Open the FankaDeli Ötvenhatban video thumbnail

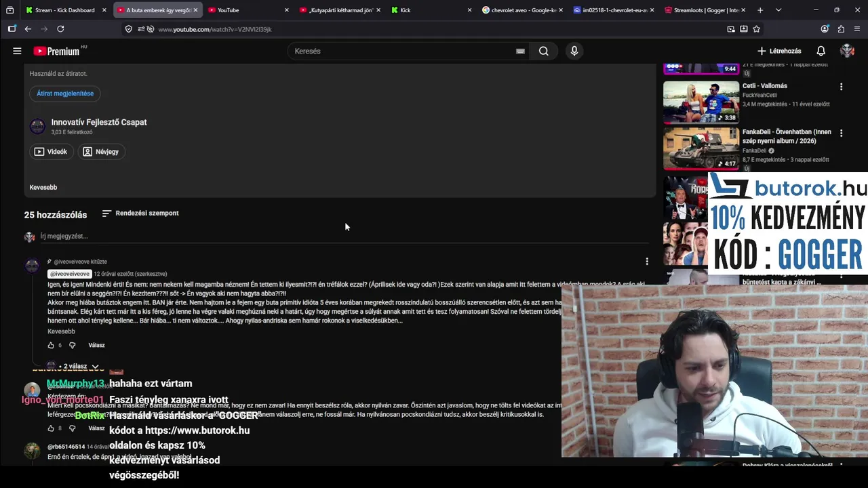click(x=701, y=148)
